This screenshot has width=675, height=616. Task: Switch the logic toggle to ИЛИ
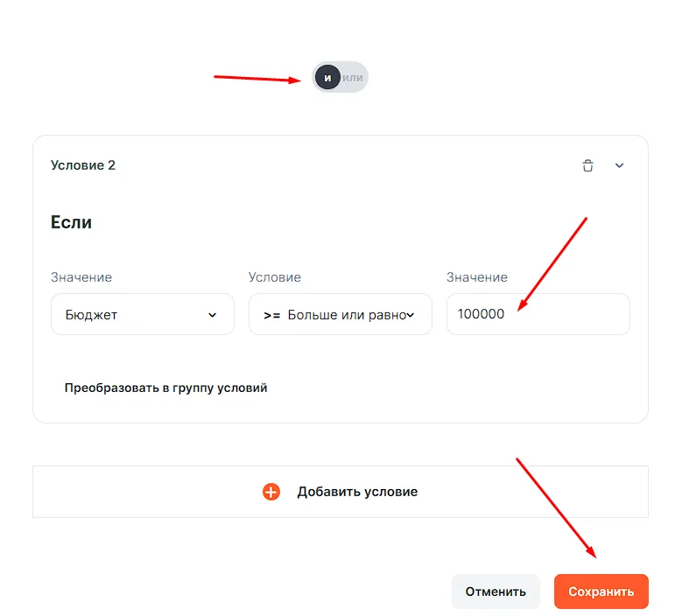coord(353,78)
